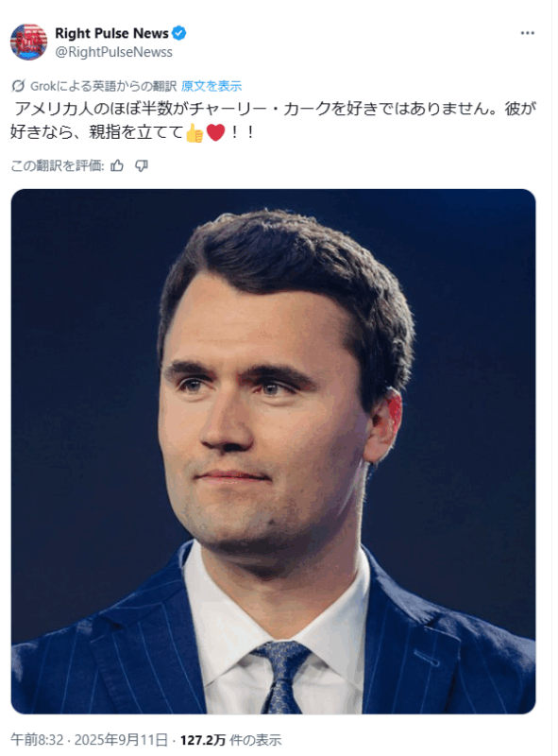The width and height of the screenshot is (558, 756).
Task: Open the three-dot more options menu
Action: [527, 33]
